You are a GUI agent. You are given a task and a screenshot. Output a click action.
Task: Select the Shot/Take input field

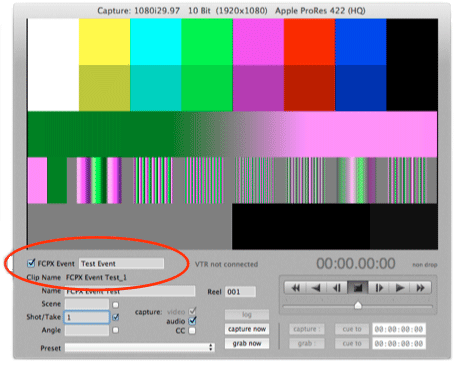(x=87, y=317)
